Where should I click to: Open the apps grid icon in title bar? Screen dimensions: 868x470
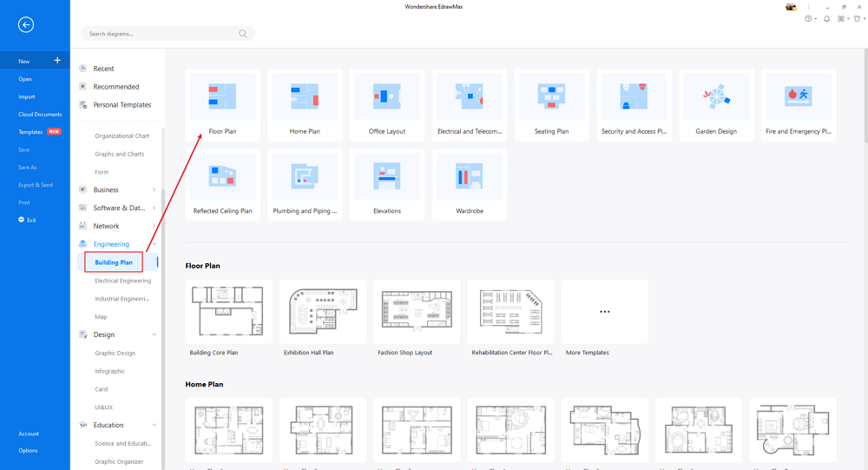(841, 19)
